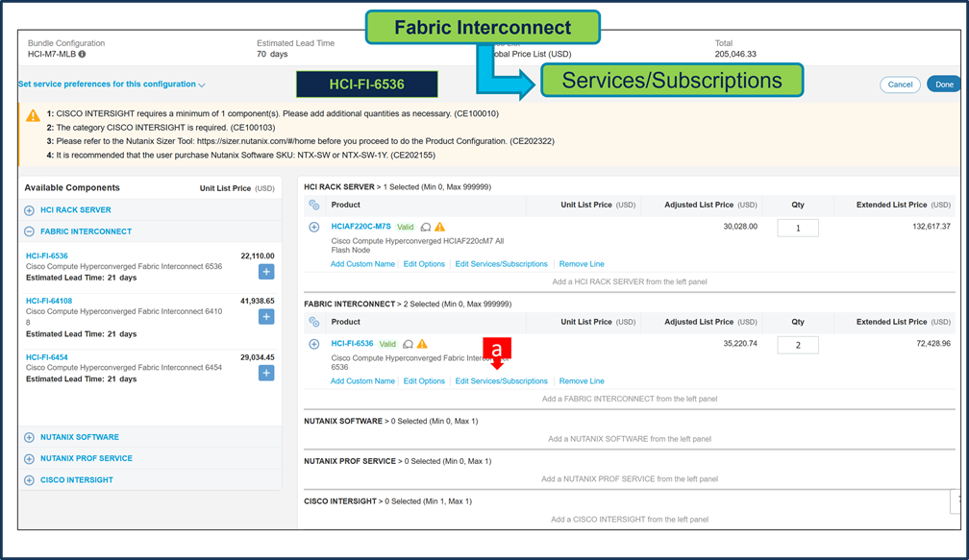Click the info icon next to HCI-M7-MLB
969x560 pixels.
(83, 55)
